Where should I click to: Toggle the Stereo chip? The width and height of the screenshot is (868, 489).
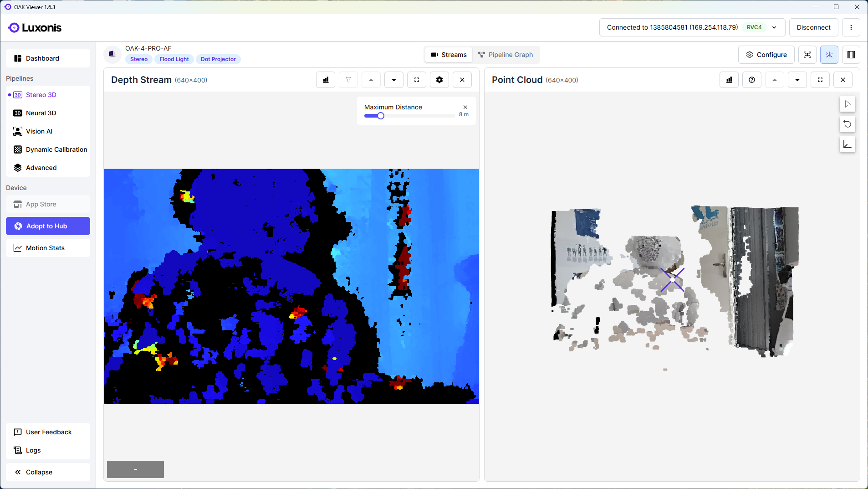tap(139, 59)
